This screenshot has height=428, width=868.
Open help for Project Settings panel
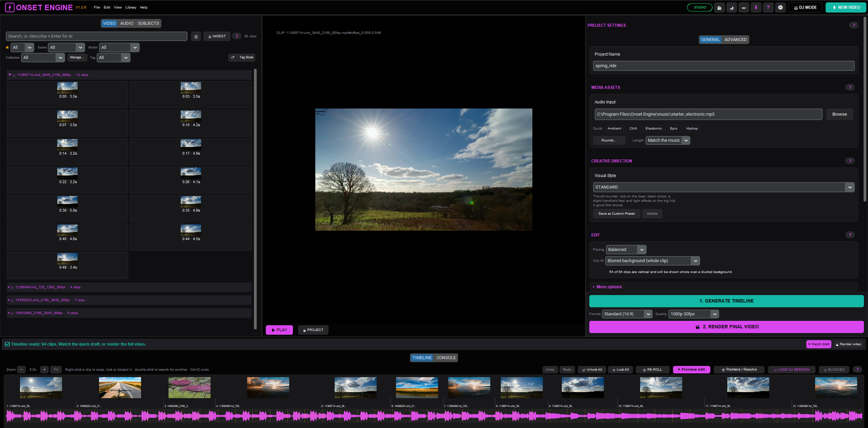(854, 25)
